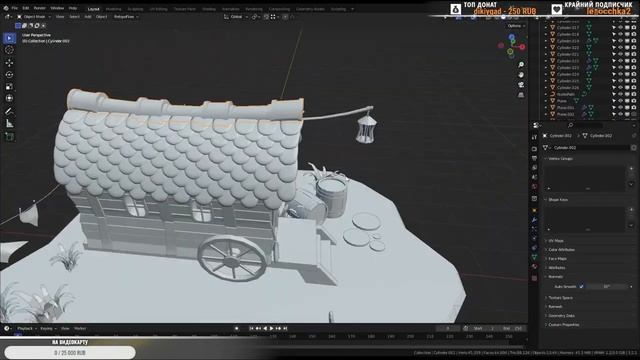Expand the Color Attributes panel
The width and height of the screenshot is (640, 360).
(562, 250)
